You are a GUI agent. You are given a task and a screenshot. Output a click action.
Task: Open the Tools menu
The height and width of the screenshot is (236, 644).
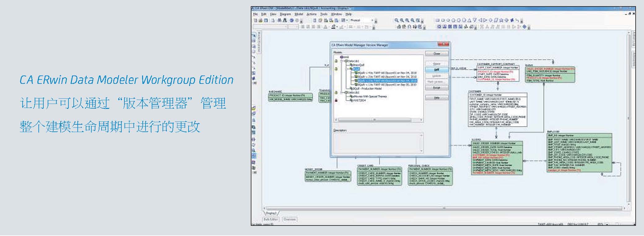(x=324, y=14)
